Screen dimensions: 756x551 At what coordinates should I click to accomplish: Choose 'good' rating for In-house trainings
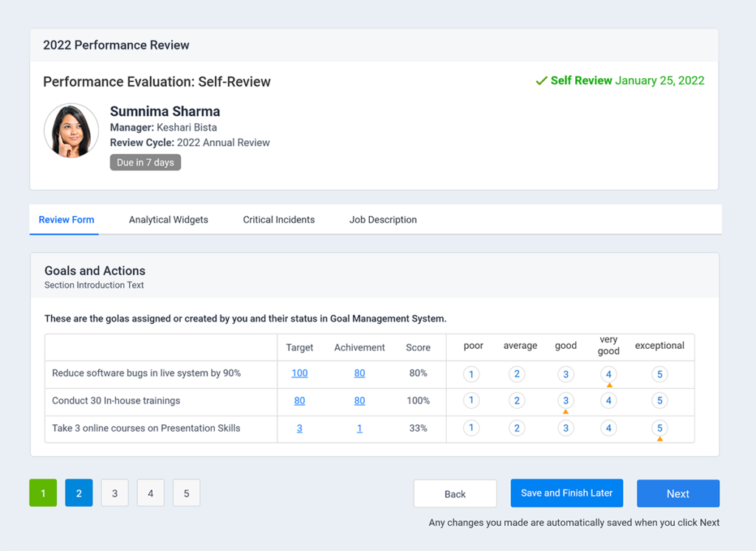tap(566, 401)
